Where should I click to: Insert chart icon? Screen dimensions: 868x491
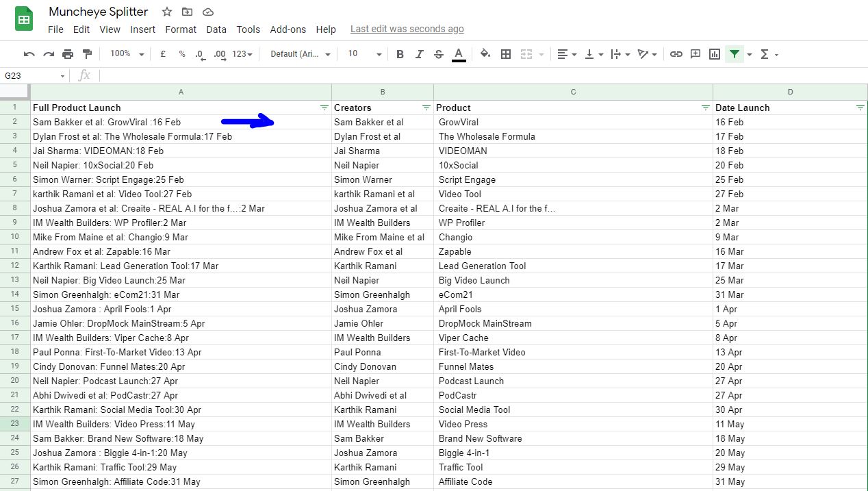(x=715, y=54)
